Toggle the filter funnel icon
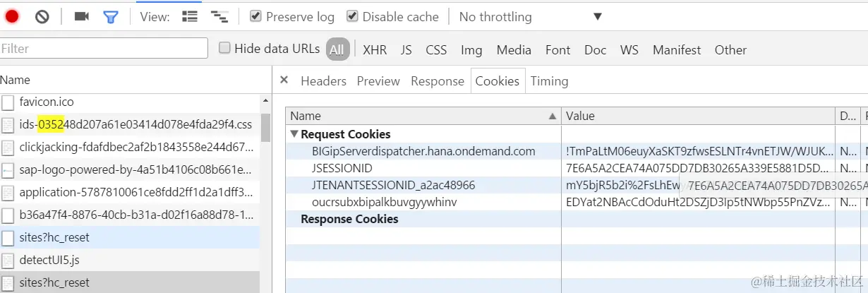 click(111, 16)
